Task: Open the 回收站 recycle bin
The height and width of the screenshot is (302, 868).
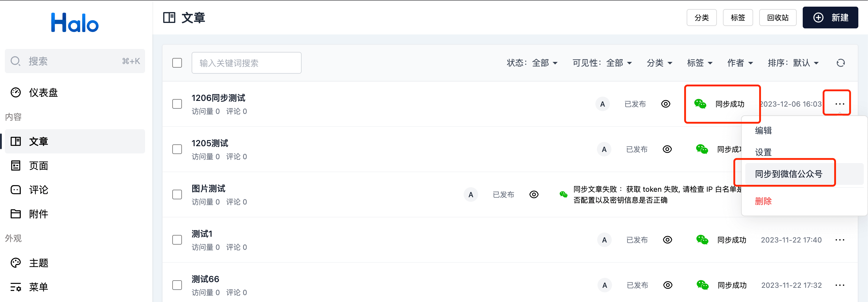Action: [x=777, y=18]
